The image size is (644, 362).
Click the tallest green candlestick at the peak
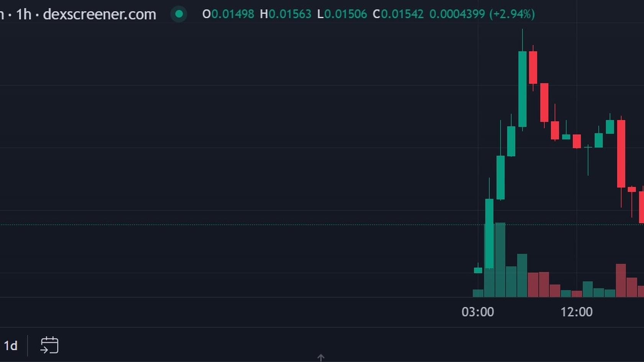click(522, 89)
